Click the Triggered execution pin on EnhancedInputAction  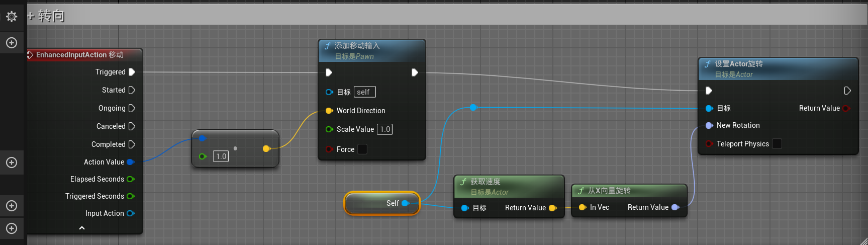(x=132, y=72)
